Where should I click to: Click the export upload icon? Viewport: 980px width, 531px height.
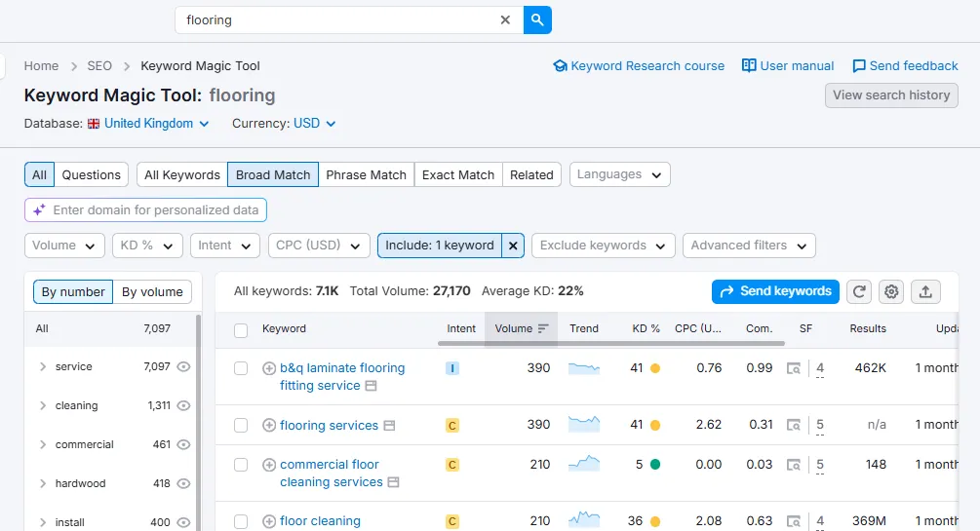(925, 291)
